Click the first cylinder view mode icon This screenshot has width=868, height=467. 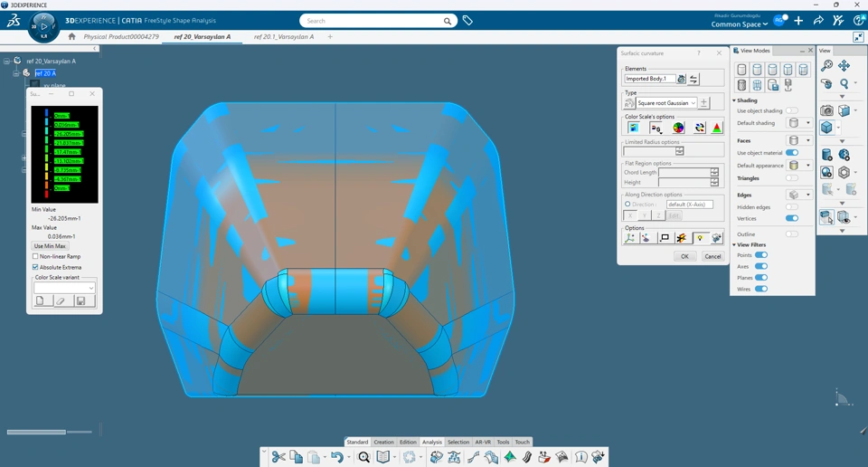pos(741,70)
